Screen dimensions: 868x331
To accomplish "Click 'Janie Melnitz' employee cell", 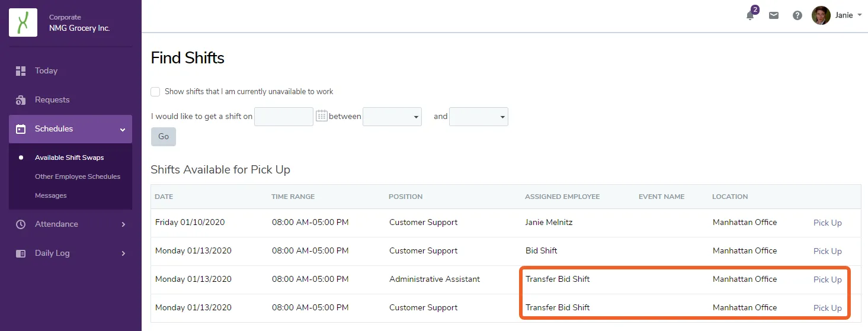I will [549, 223].
